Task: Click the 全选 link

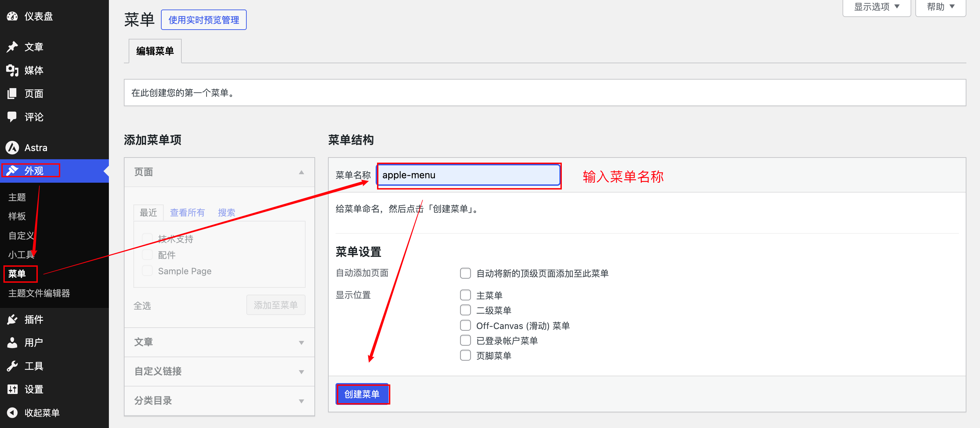Action: coord(142,306)
